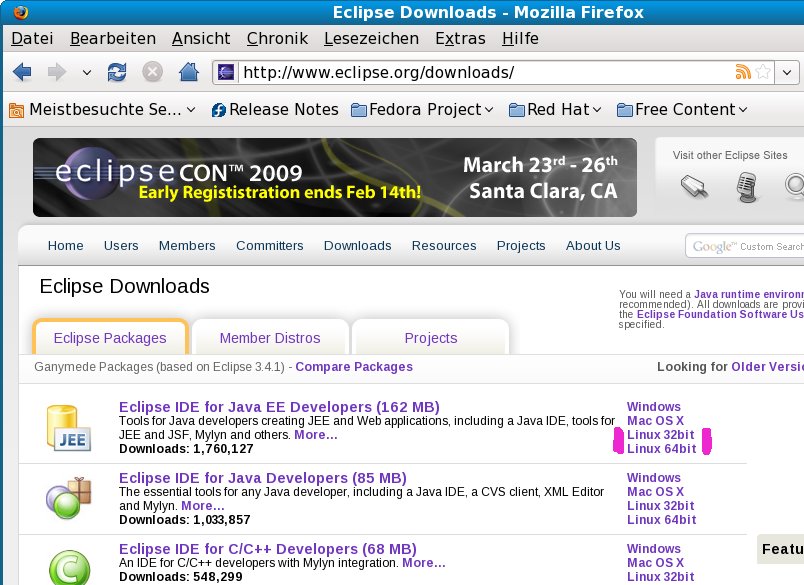Click the browser Back arrow button

point(22,72)
